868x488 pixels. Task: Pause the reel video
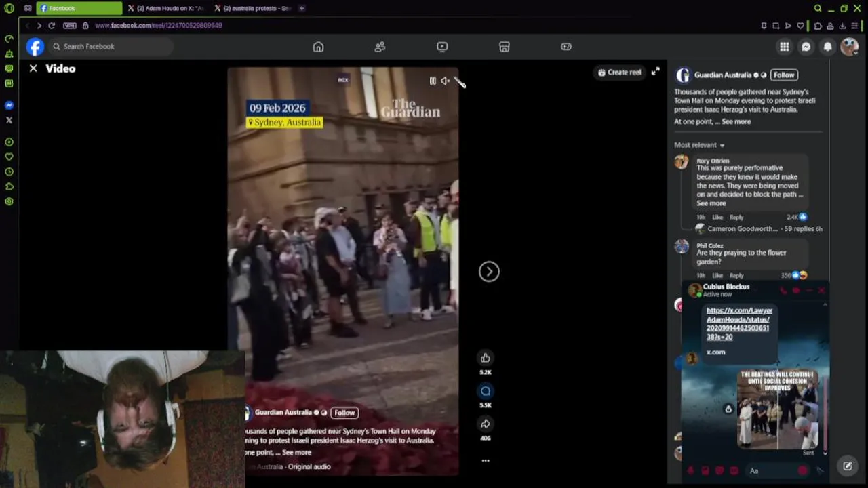pos(433,81)
